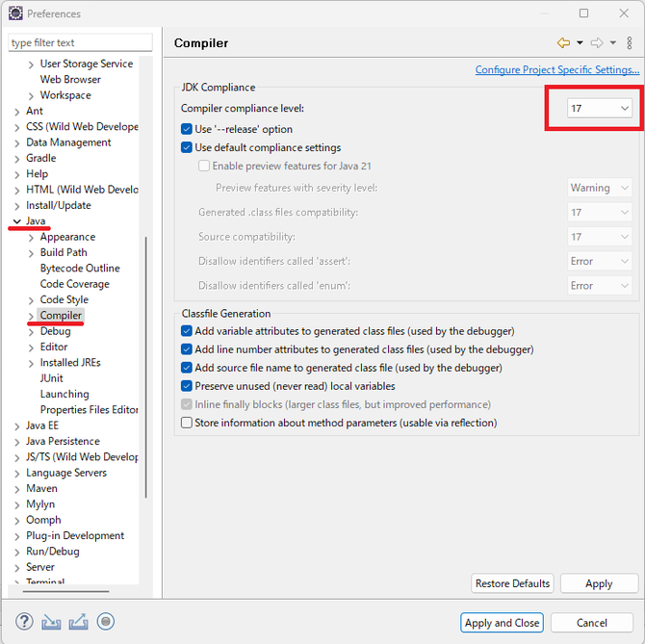Select Mylyn tree item
This screenshot has height=644, width=645.
(x=40, y=504)
